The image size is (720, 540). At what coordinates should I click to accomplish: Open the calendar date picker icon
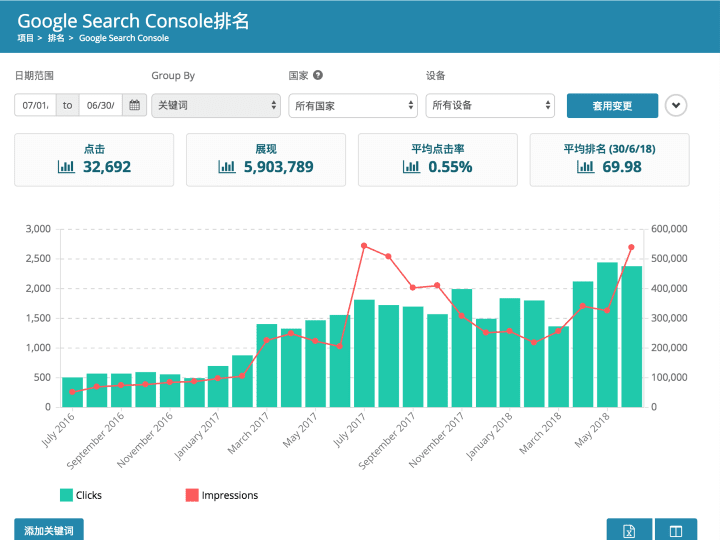tap(135, 105)
